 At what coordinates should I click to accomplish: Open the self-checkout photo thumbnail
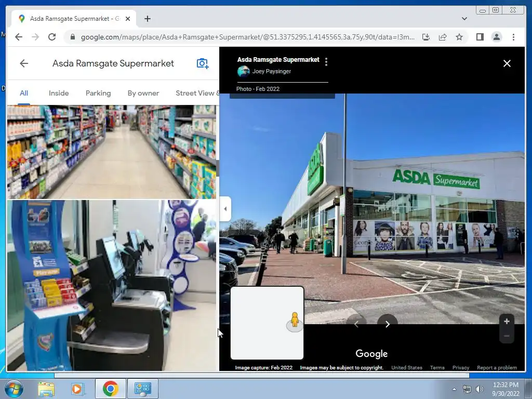pos(112,285)
